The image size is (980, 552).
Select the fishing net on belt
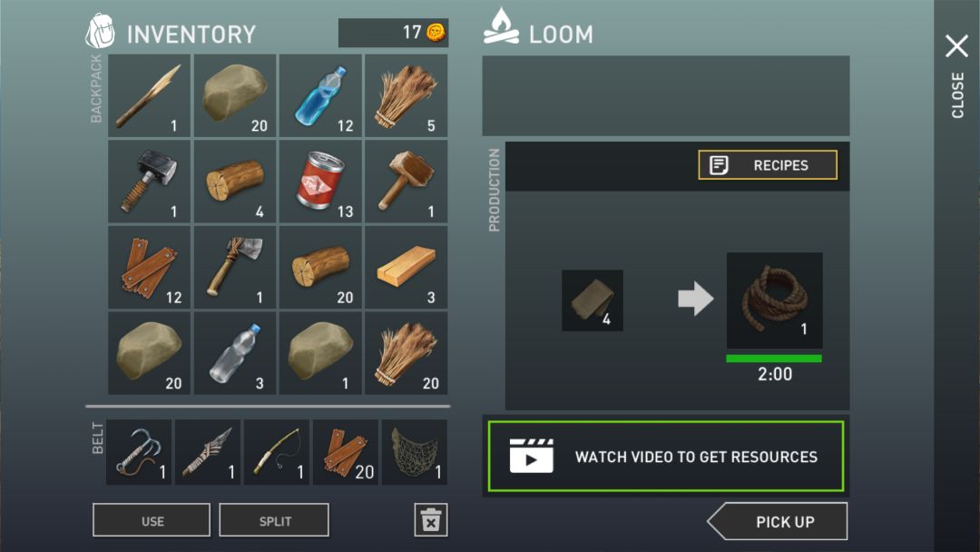click(415, 452)
